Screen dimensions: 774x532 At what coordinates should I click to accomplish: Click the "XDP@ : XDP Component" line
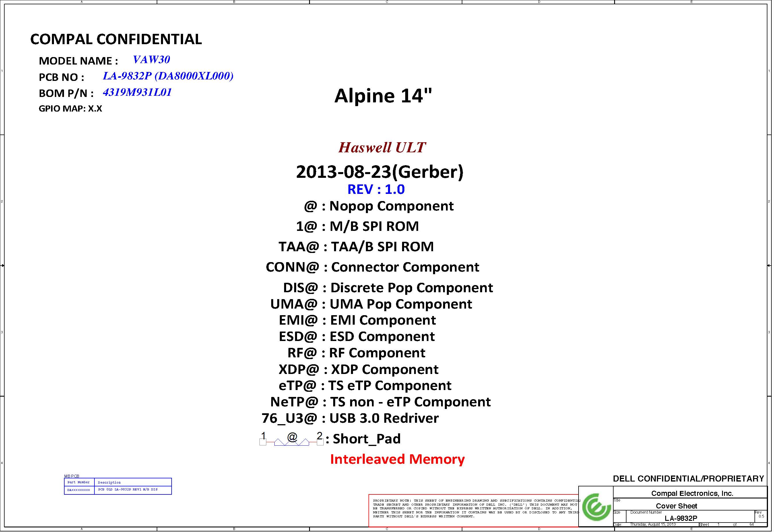(x=359, y=370)
